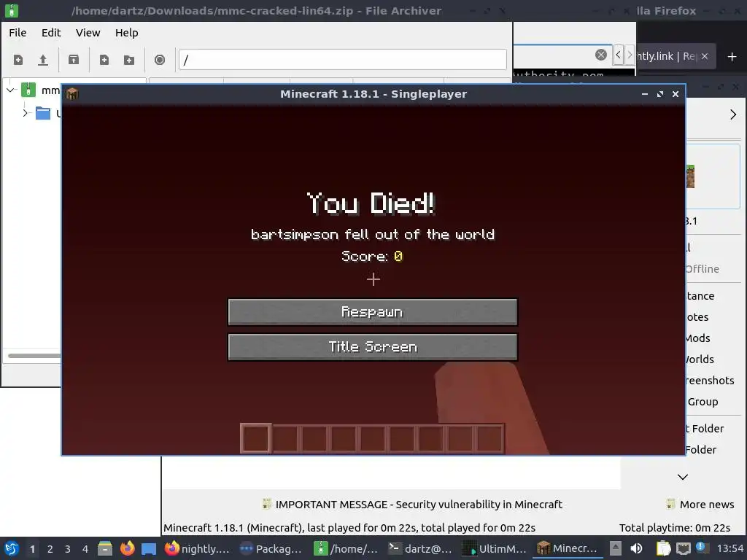The height and width of the screenshot is (560, 747).
Task: Switch to nightly Firefox taskbar window
Action: point(197,548)
